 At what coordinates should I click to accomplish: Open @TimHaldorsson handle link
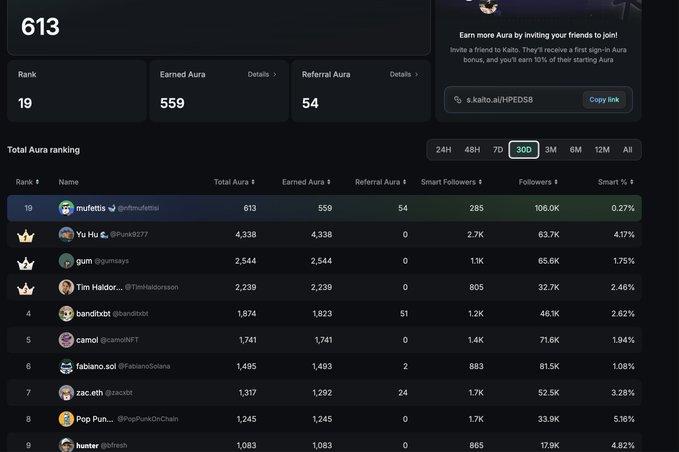152,287
